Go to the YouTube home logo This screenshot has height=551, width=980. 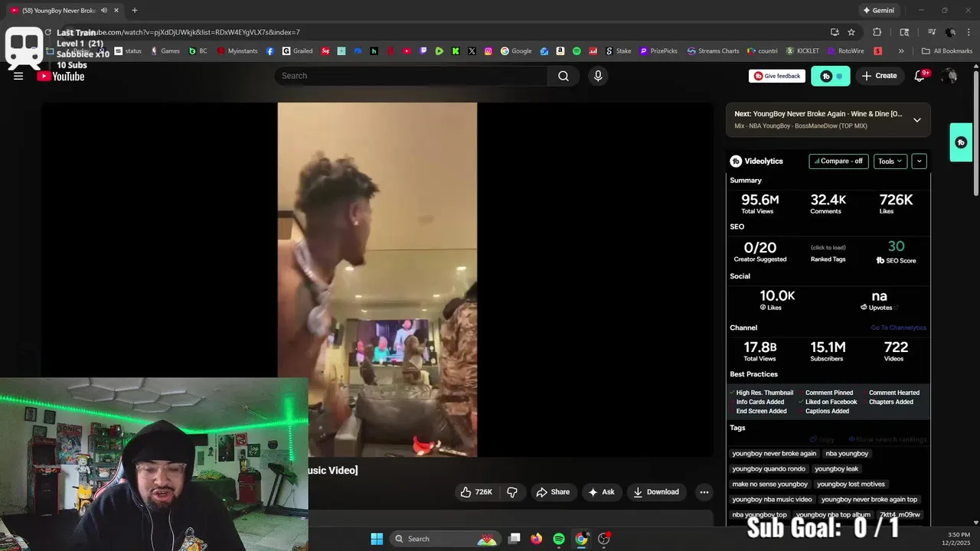point(60,76)
